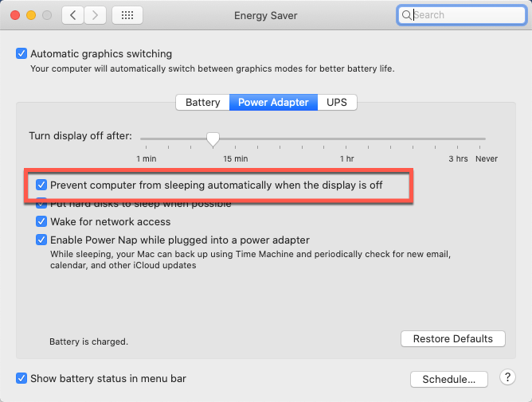Uncheck Prevent computer from sleeping automatically
The image size is (532, 402).
(x=41, y=185)
